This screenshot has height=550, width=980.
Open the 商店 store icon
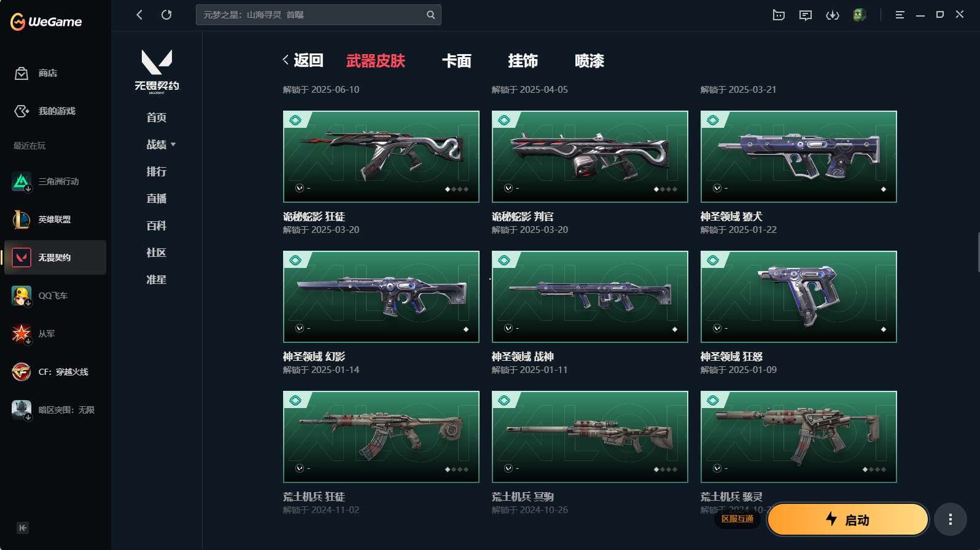coord(21,73)
